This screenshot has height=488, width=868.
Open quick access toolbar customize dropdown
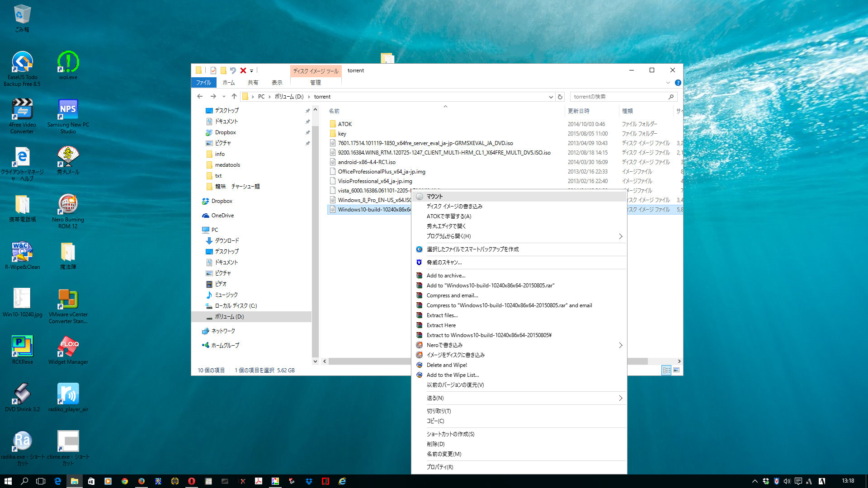[x=251, y=71]
